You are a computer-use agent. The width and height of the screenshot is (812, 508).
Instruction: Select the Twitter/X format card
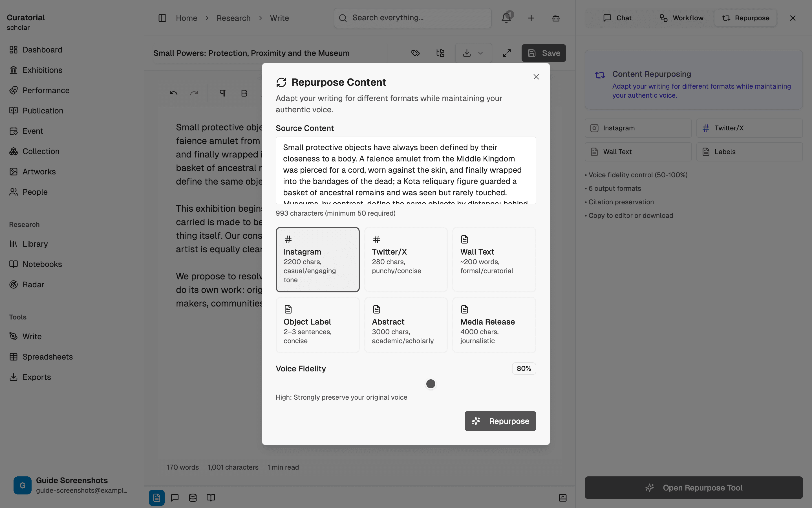pyautogui.click(x=406, y=259)
